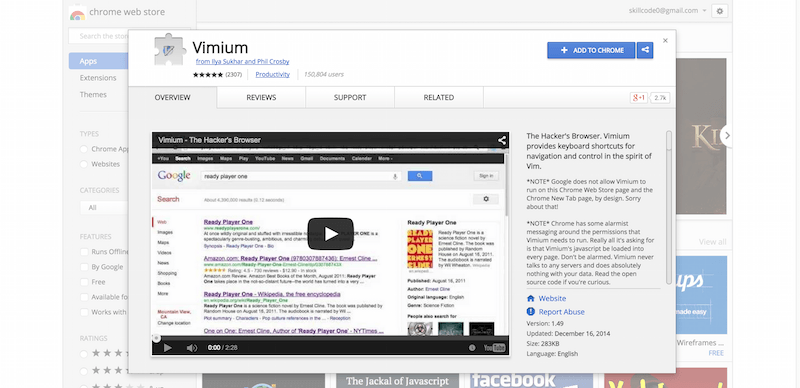Click next arrow on featured carousel

click(x=727, y=135)
